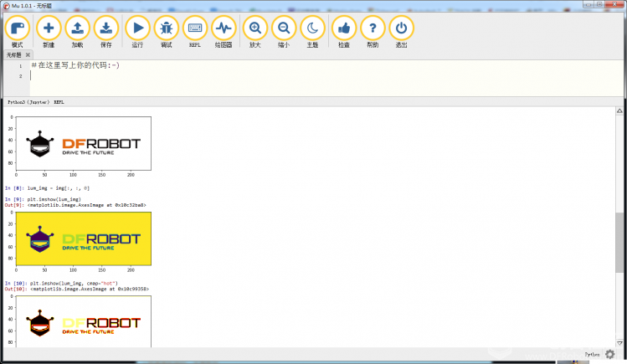Create a new file with 新建
This screenshot has height=364, width=627.
tap(49, 32)
